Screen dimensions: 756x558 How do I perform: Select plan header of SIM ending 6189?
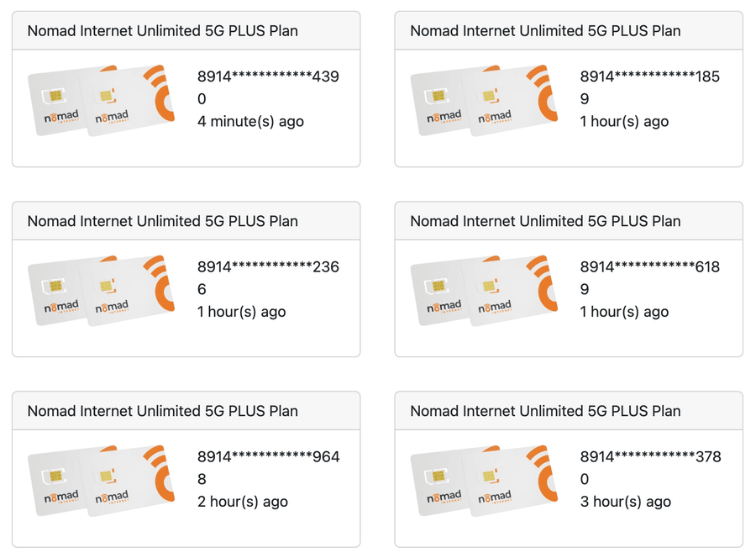pos(545,221)
